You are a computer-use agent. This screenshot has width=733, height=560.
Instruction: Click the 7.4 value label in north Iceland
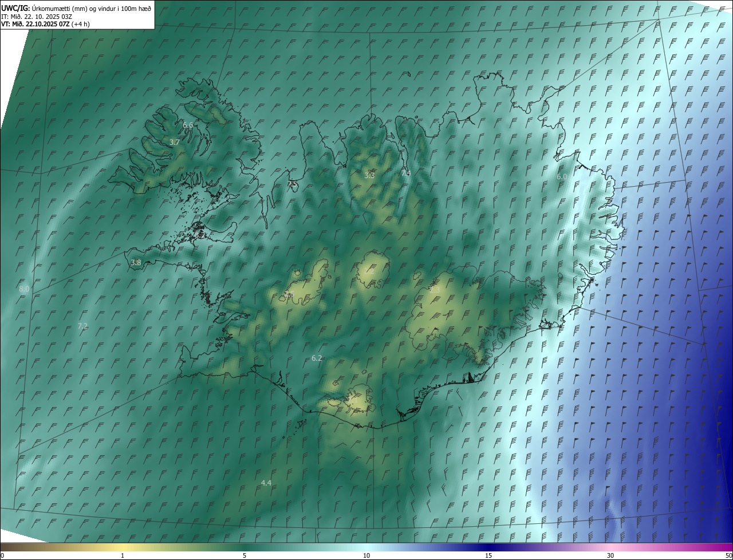point(405,173)
